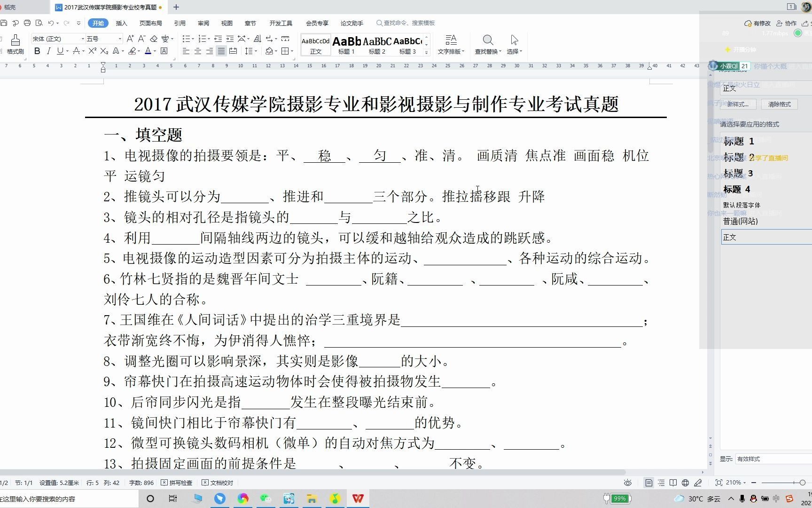Open the 210% zoom level dropdown
This screenshot has width=812, height=508.
coord(735,483)
